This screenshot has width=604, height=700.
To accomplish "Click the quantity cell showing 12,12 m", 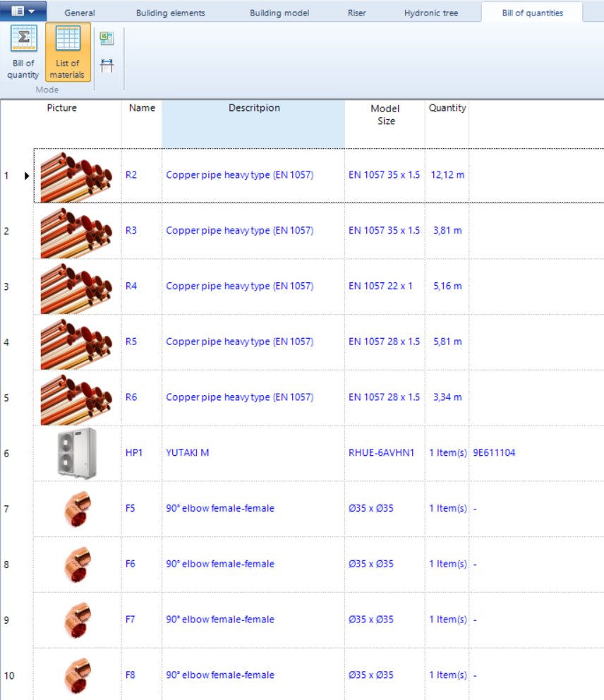I will pos(447,175).
